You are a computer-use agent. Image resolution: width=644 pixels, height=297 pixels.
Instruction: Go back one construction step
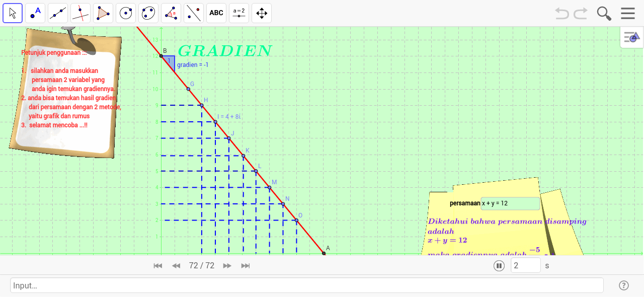point(176,266)
